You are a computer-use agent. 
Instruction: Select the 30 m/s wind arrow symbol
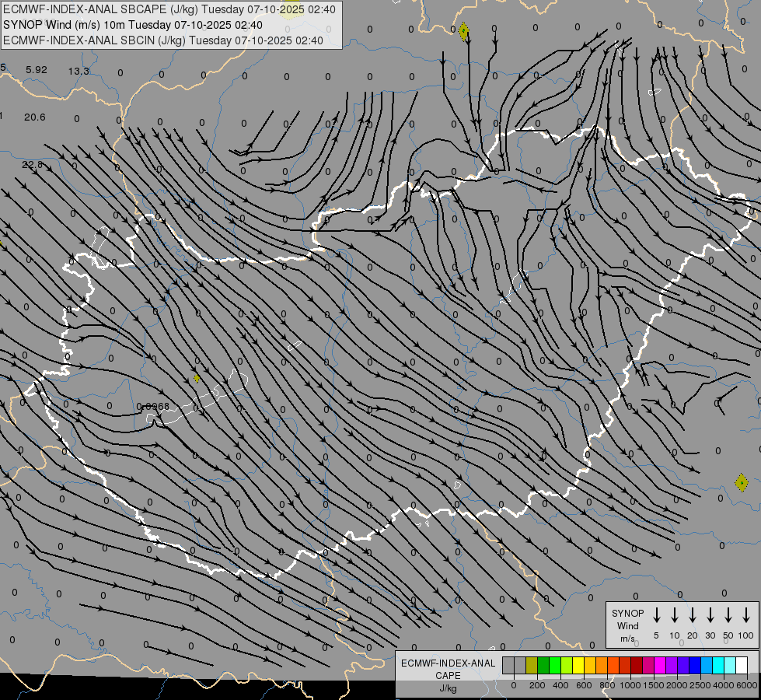710,615
